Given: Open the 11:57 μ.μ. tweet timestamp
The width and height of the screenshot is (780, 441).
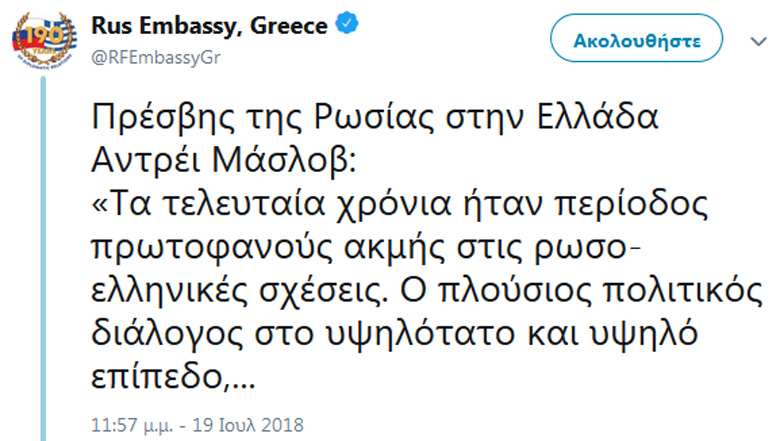Looking at the screenshot, I should point(132,425).
